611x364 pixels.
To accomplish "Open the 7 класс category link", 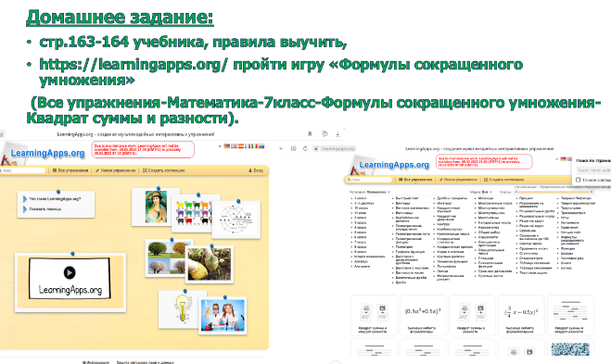I will (361, 242).
